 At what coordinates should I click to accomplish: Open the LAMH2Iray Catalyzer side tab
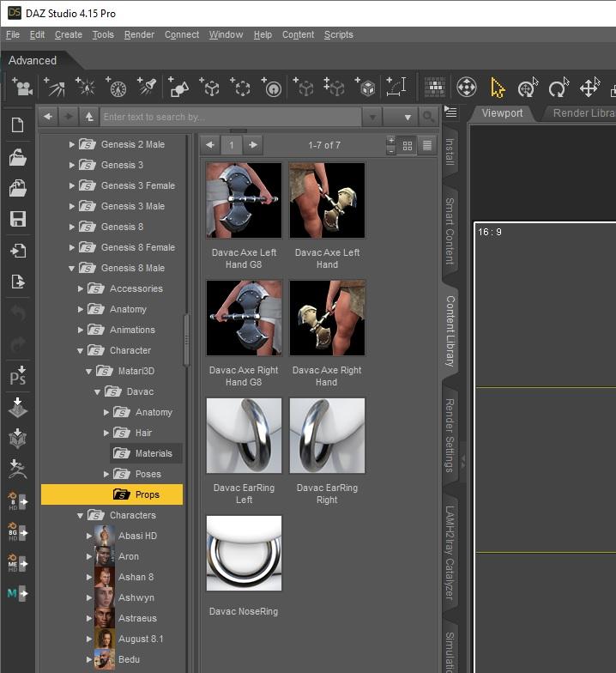pos(450,553)
